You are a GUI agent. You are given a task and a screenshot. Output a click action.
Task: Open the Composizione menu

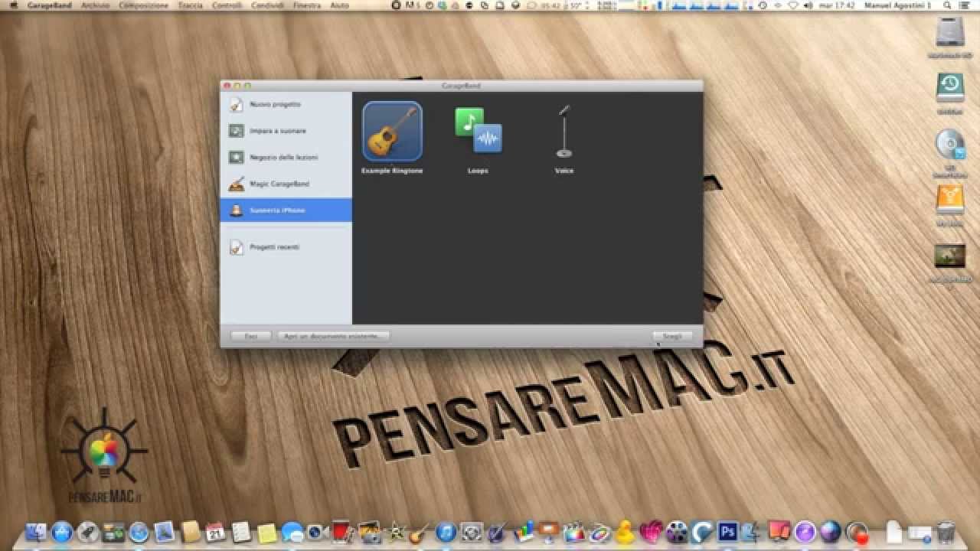143,5
